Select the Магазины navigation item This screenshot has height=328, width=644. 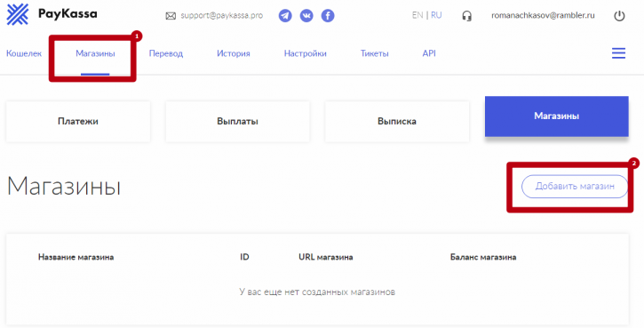[95, 53]
